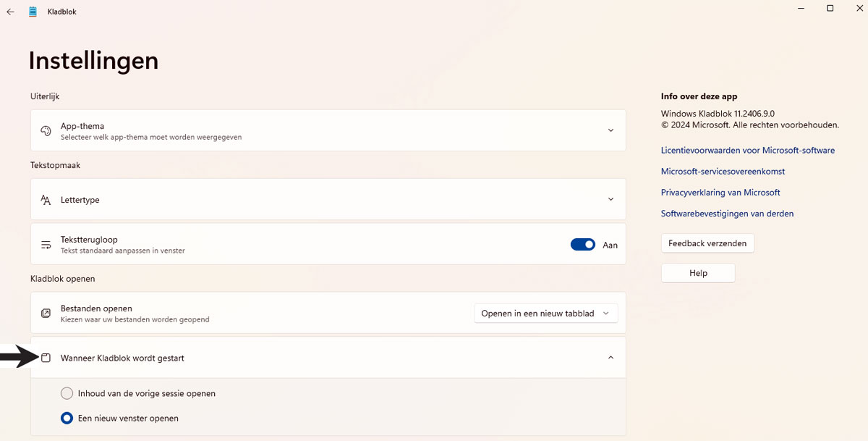Select Een nieuw venster openen option
The width and height of the screenshot is (868, 441).
(x=67, y=418)
